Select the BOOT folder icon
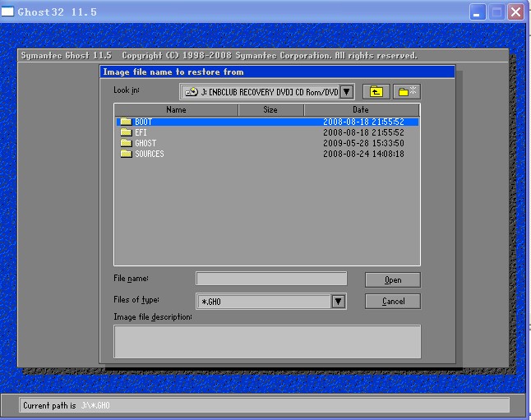 pyautogui.click(x=126, y=122)
